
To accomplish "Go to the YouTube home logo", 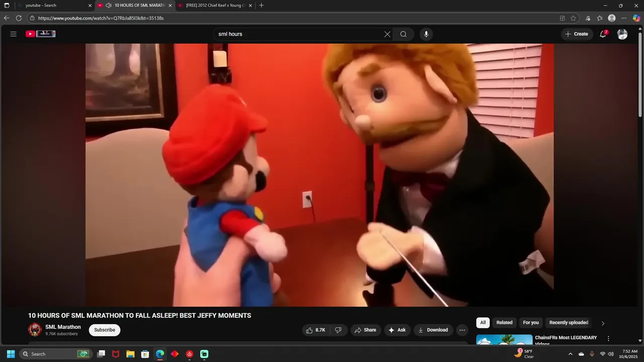I will point(41,34).
